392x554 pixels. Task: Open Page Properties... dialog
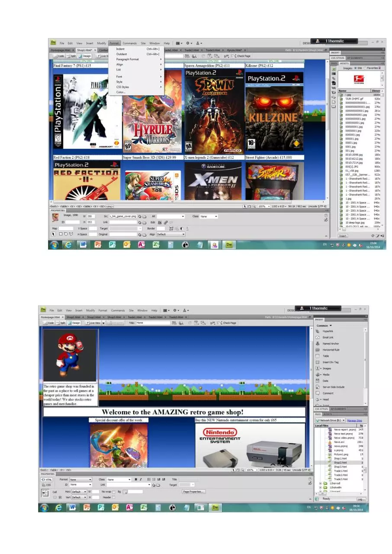tap(193, 492)
